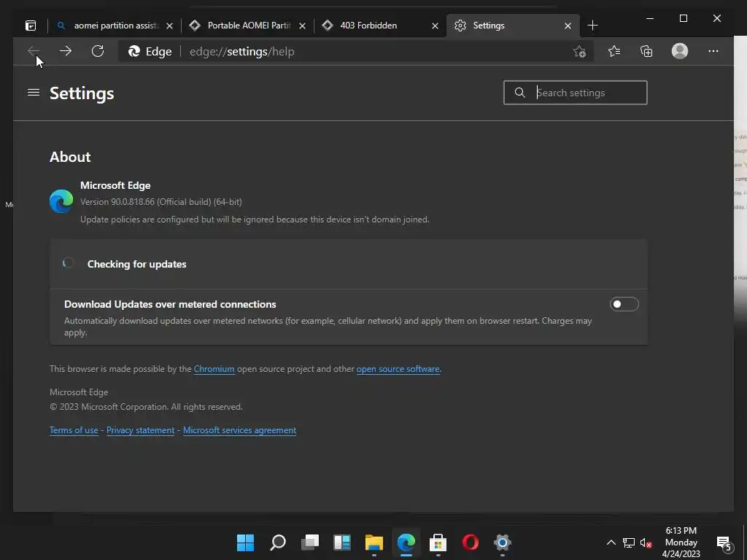The height and width of the screenshot is (560, 747).
Task: Open the user profile icon
Action: [x=680, y=51]
